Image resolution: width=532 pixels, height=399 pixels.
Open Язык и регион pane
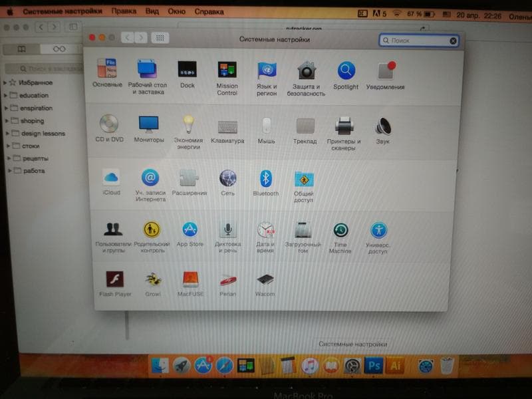click(267, 78)
